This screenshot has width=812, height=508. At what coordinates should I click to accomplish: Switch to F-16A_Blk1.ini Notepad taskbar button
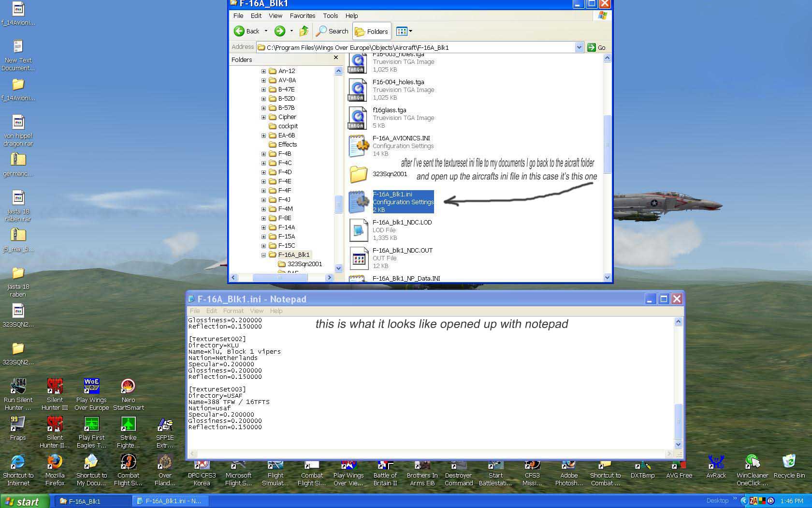171,501
